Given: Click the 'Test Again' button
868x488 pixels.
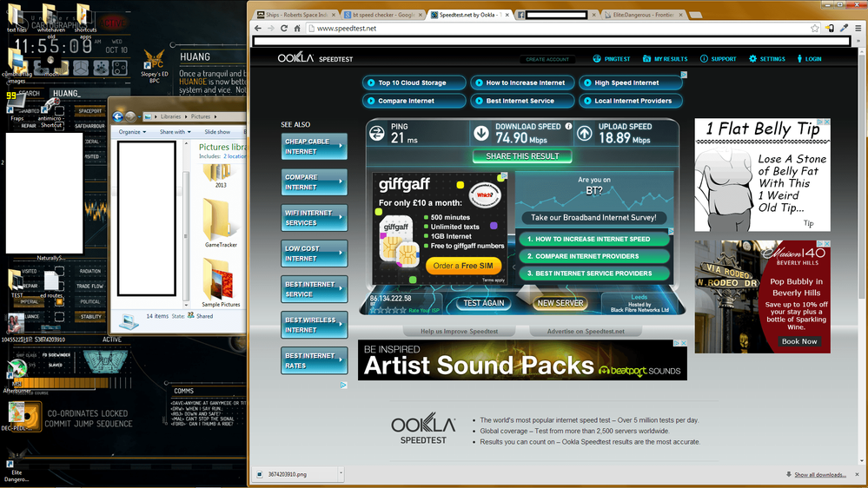Looking at the screenshot, I should click(x=483, y=303).
